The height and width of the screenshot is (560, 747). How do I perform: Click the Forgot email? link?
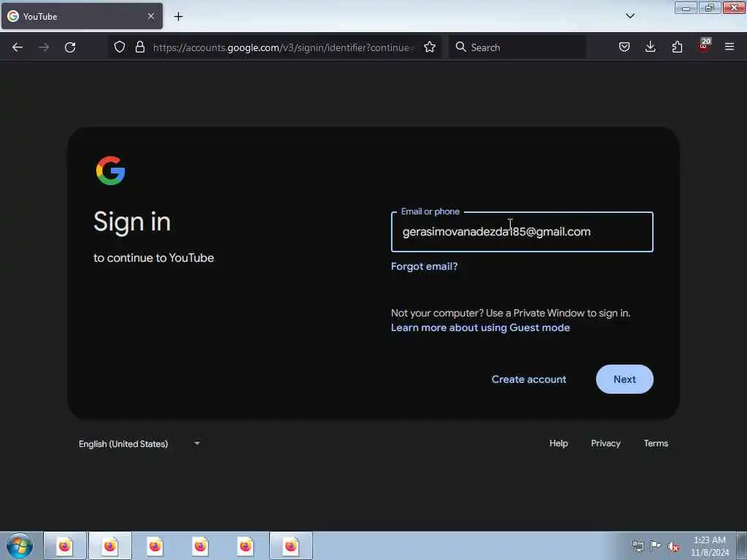pos(424,266)
